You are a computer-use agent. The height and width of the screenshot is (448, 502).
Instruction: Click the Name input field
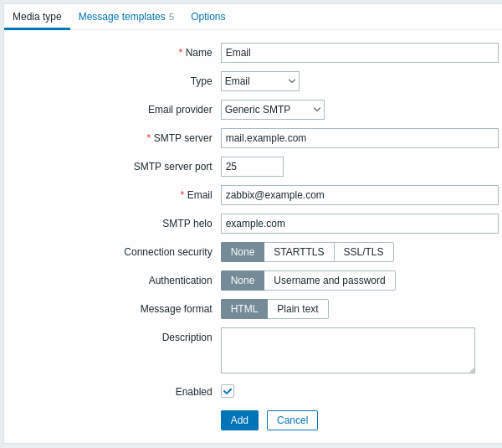click(359, 53)
